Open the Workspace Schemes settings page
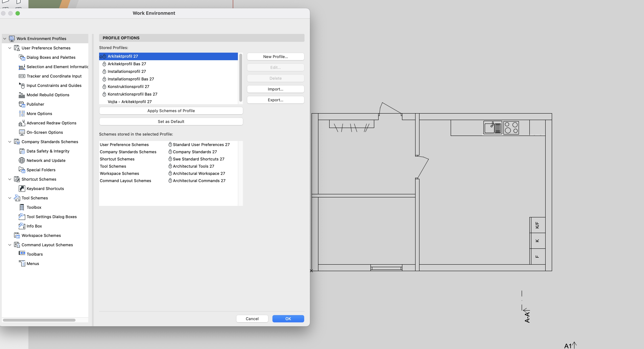Viewport: 644px width, 349px height. [x=41, y=235]
